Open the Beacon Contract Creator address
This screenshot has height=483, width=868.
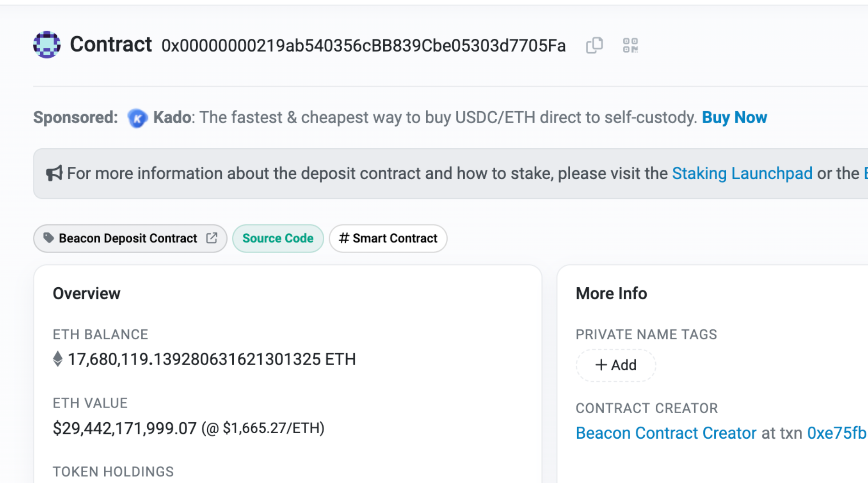point(666,433)
